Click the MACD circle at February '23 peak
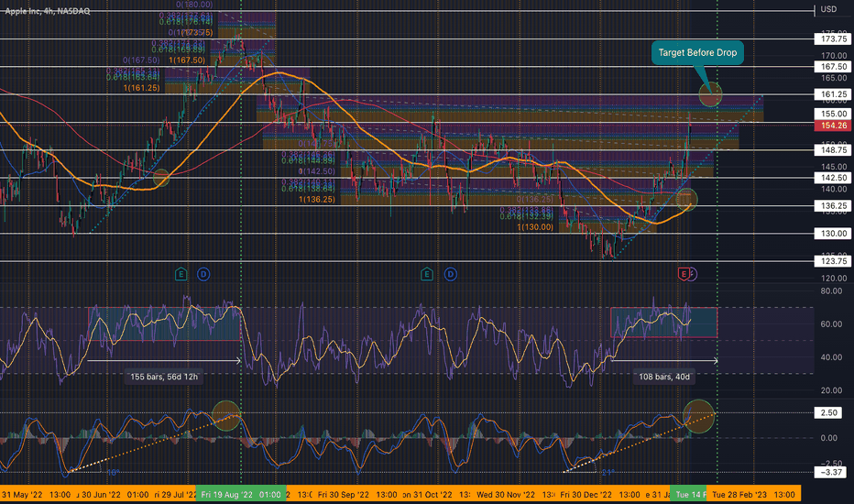 698,416
